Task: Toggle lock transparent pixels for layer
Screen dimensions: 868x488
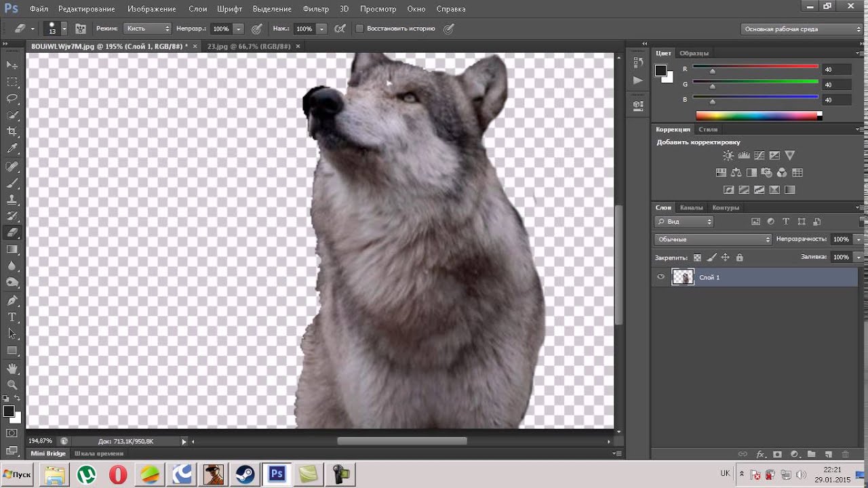Action: click(697, 258)
